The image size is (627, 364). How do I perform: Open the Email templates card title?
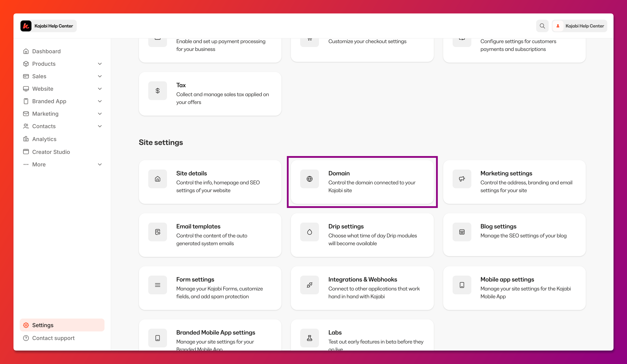198,226
